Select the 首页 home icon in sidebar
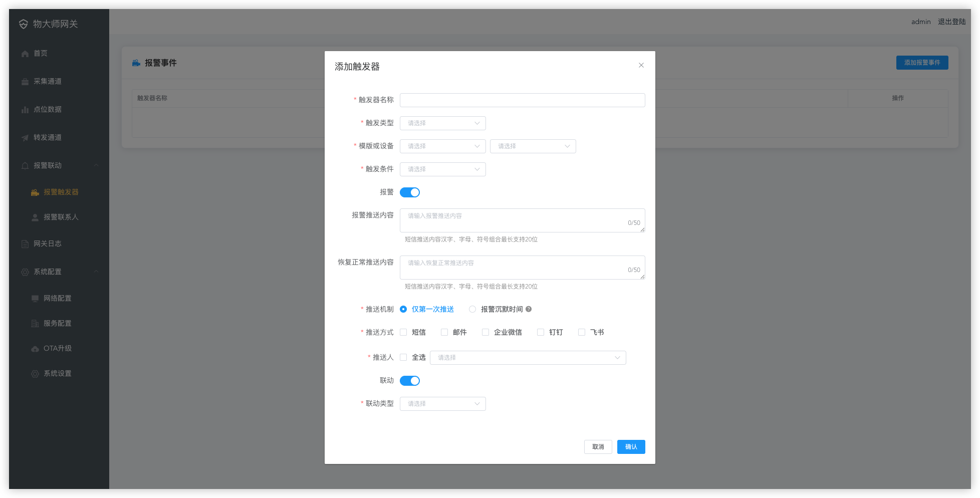This screenshot has width=980, height=498. click(x=25, y=53)
